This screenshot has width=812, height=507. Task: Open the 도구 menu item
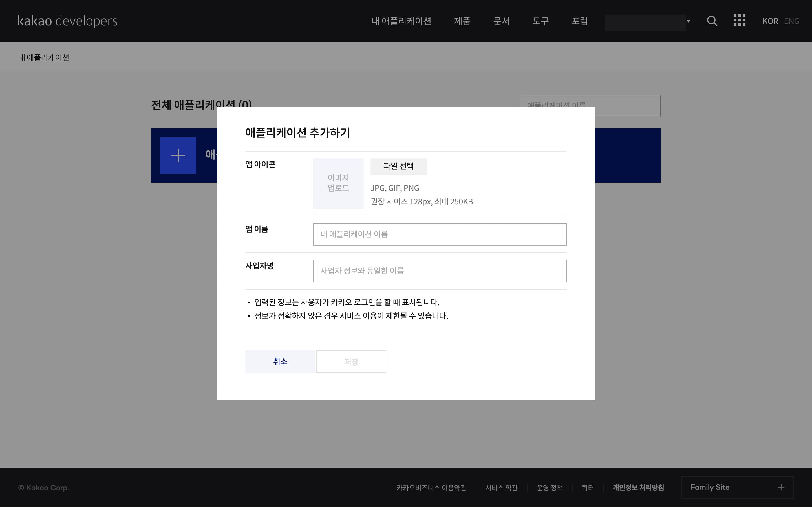tap(540, 21)
